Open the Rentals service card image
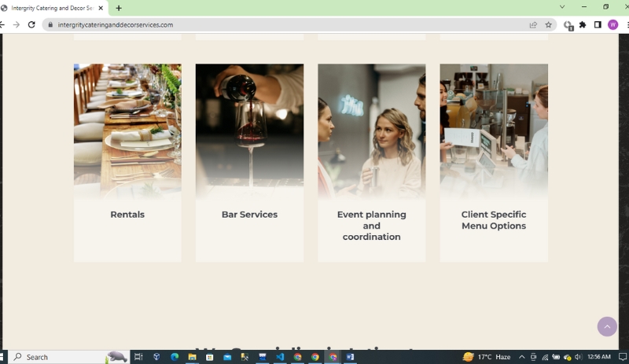Viewport: 629px width, 364px height. [127, 131]
